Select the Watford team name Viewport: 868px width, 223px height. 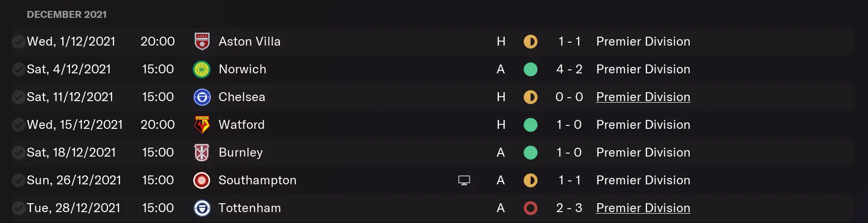(x=241, y=125)
